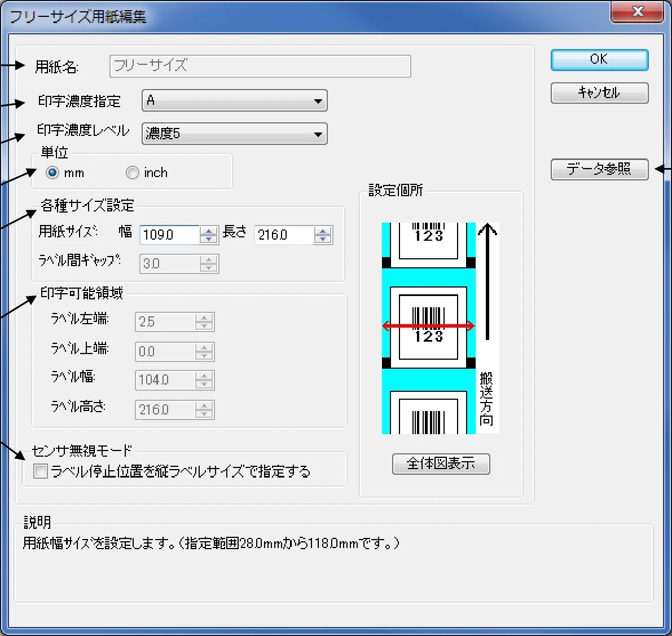Image resolution: width=672 pixels, height=636 pixels.
Task: Click the キャンセル button
Action: coord(599,92)
